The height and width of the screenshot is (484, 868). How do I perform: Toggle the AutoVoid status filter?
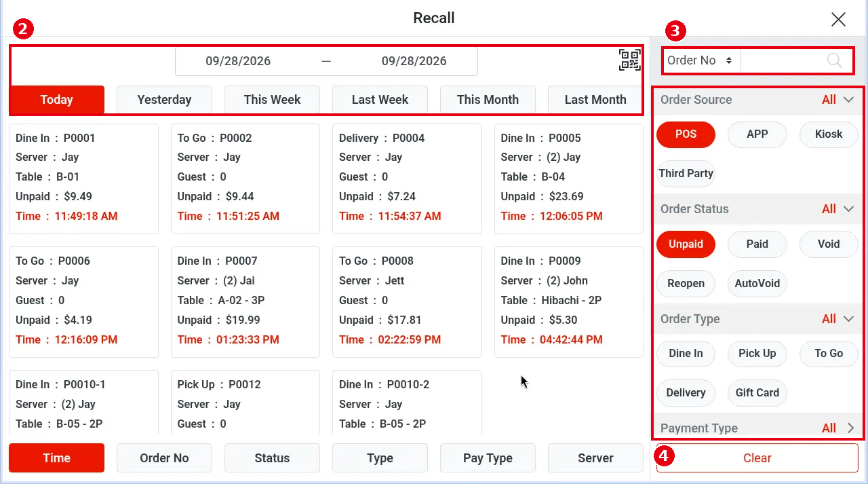coord(757,284)
